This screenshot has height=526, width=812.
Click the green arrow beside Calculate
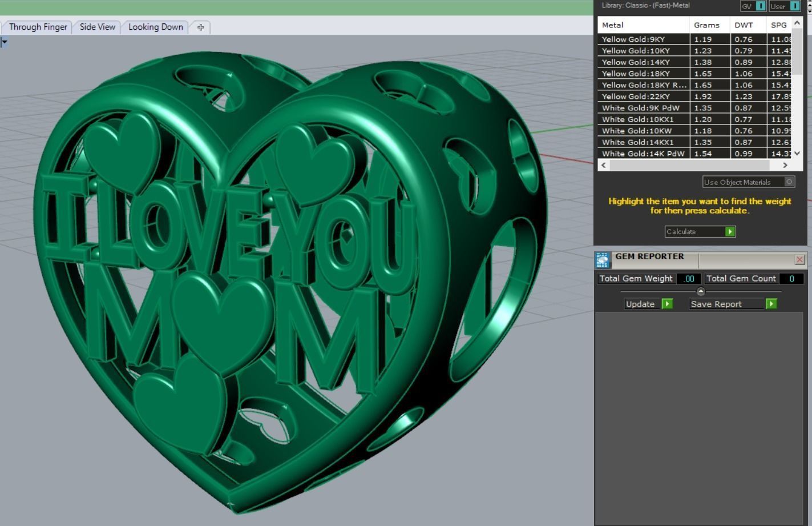click(731, 231)
